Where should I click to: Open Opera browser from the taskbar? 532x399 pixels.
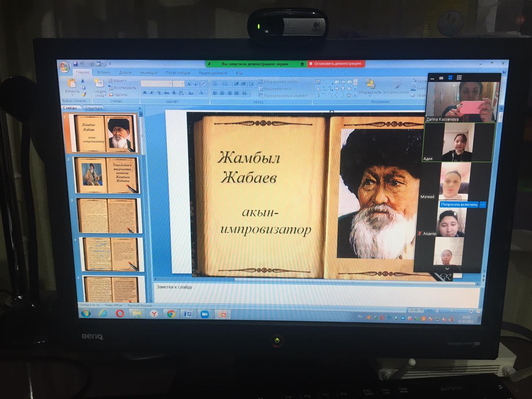click(x=120, y=313)
